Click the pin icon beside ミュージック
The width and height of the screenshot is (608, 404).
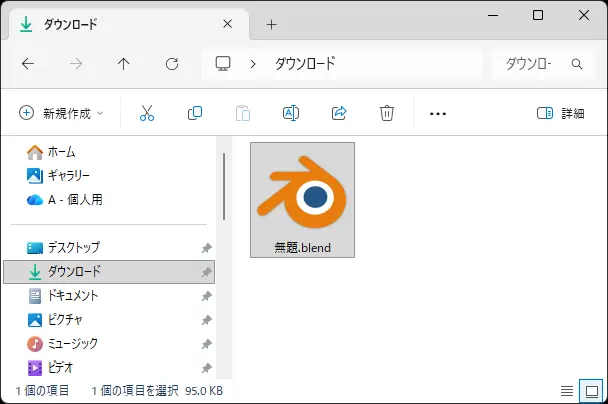pos(206,344)
